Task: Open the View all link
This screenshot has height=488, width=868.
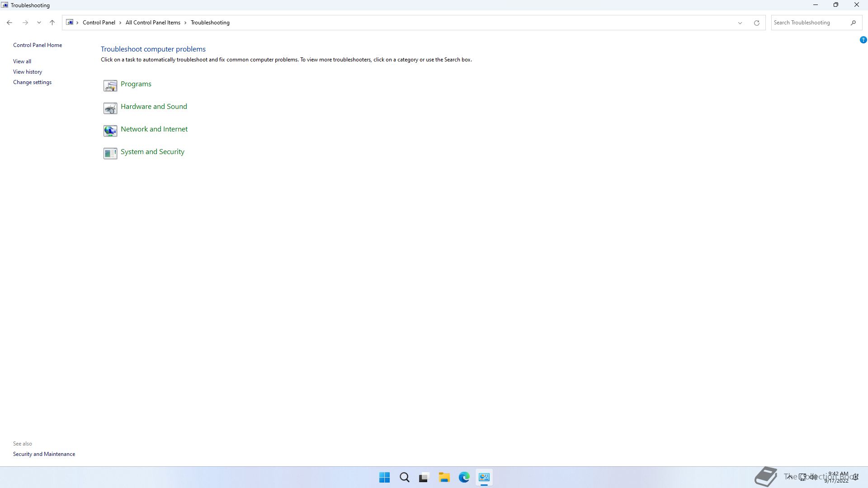Action: [x=22, y=61]
